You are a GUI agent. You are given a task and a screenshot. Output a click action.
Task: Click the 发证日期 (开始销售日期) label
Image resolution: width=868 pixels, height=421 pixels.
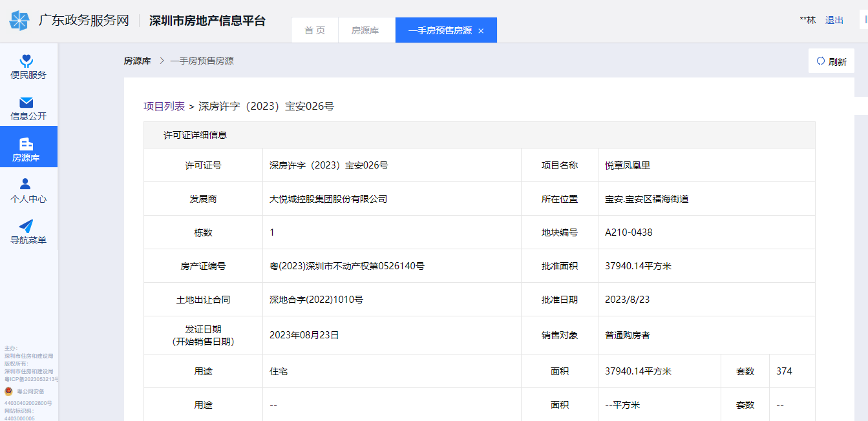(x=203, y=335)
